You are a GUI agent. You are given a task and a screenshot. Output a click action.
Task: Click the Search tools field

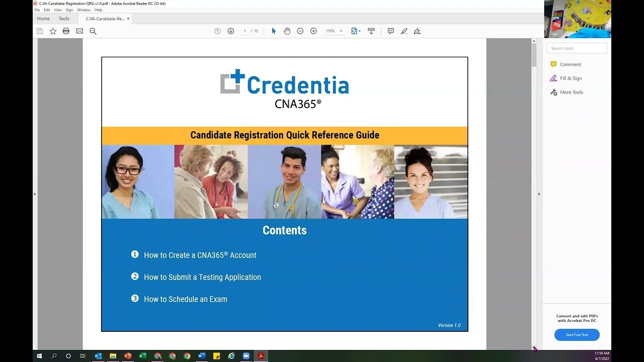point(577,48)
